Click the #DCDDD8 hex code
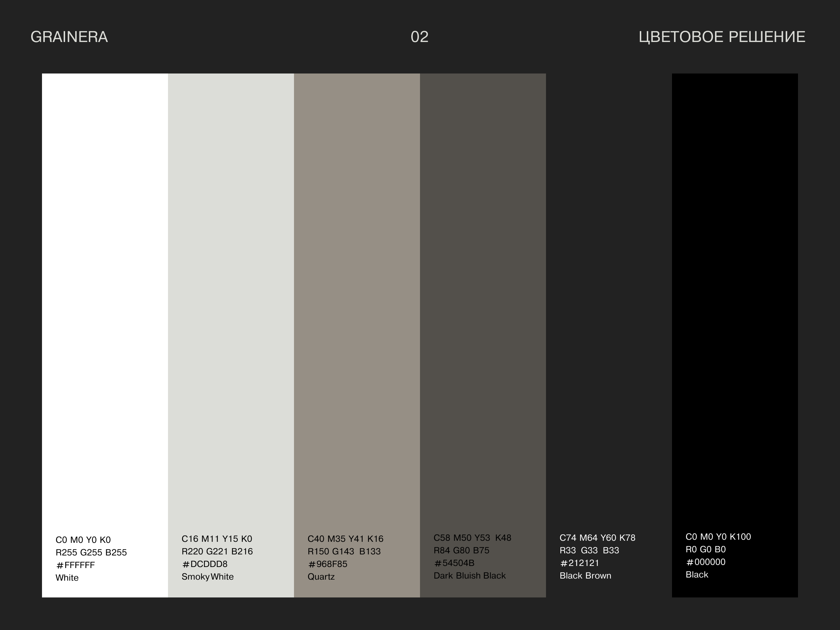This screenshot has width=840, height=630. pyautogui.click(x=205, y=564)
